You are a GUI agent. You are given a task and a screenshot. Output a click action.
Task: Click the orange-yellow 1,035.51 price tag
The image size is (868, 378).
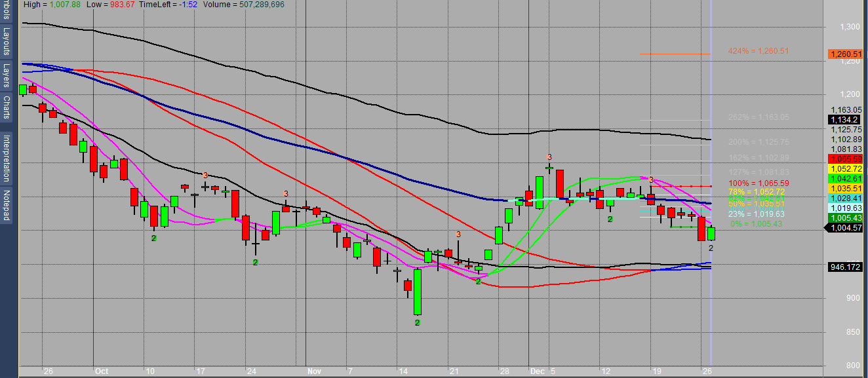tap(845, 188)
